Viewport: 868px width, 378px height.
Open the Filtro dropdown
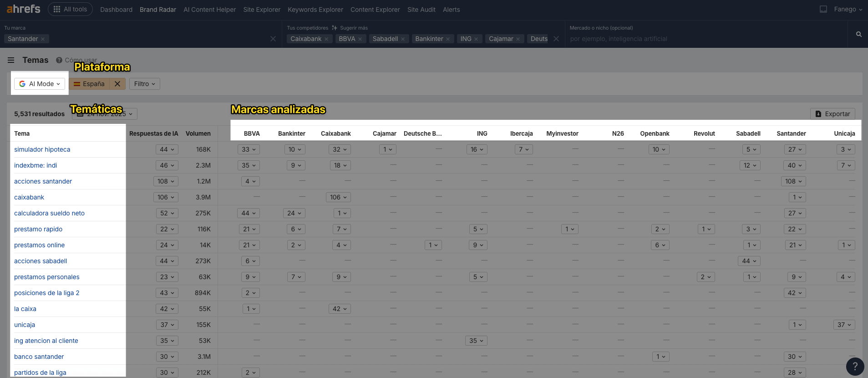(145, 84)
